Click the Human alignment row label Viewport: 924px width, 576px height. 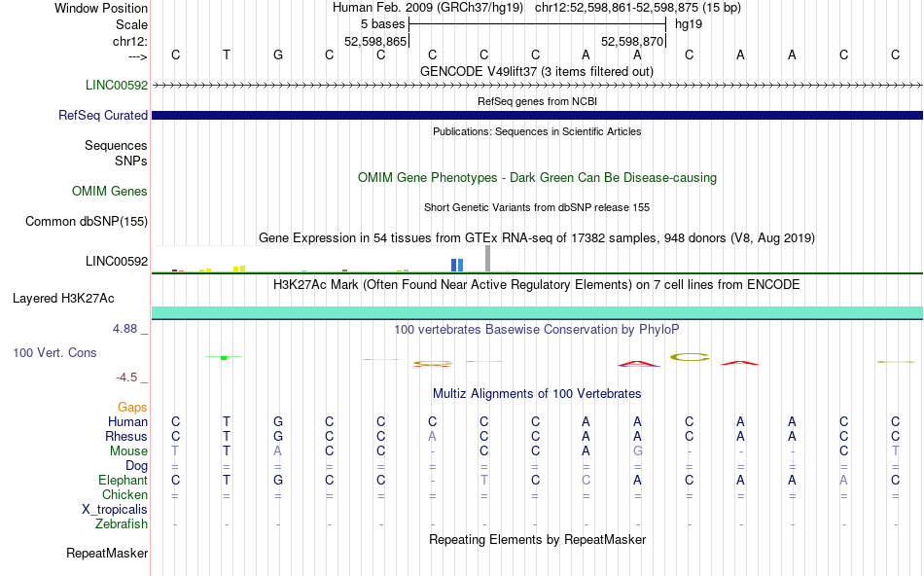[127, 421]
